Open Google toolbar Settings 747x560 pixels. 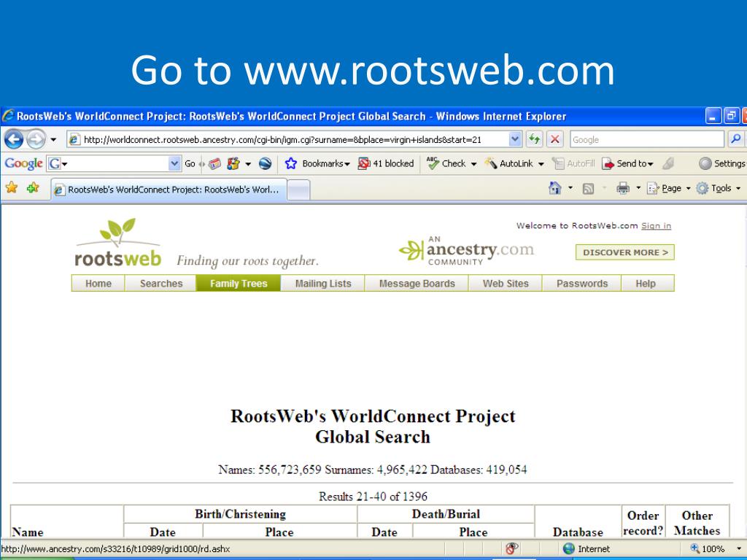(x=721, y=163)
